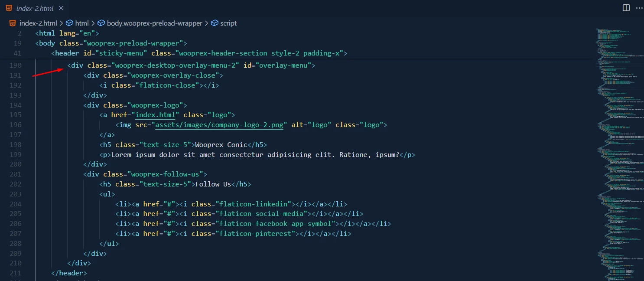Click the HTML5 icon in the index-2.html tab
Screen dimensions: 644x281
click(9, 8)
